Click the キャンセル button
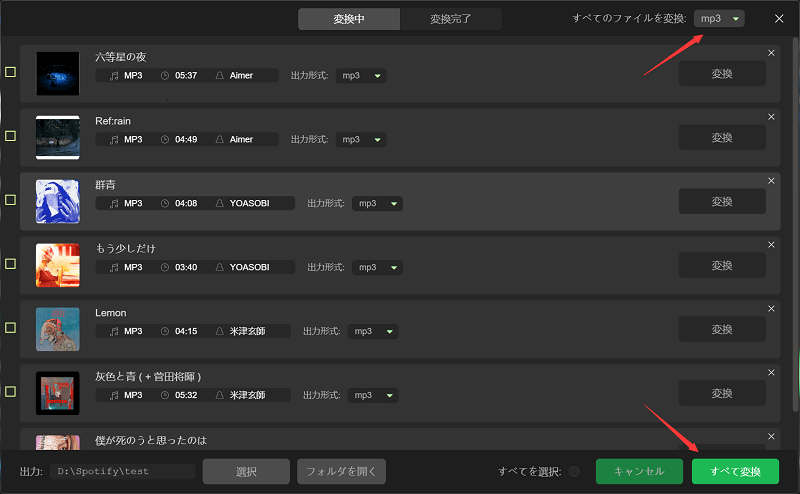800x494 pixels. [639, 472]
